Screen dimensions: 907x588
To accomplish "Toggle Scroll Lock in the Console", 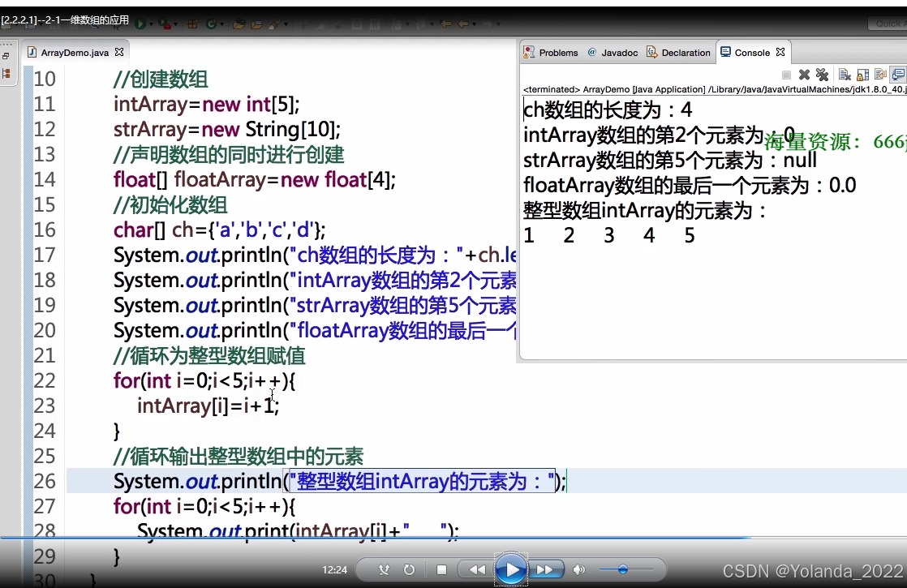I will (863, 75).
